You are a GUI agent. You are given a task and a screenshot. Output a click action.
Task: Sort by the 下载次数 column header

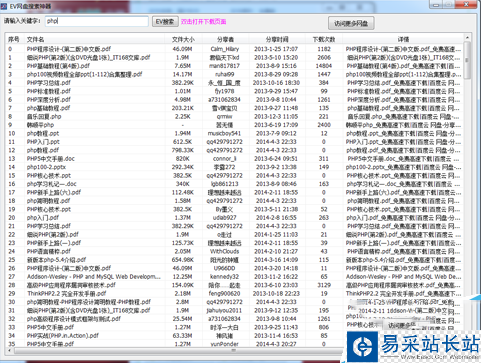[x=324, y=39]
